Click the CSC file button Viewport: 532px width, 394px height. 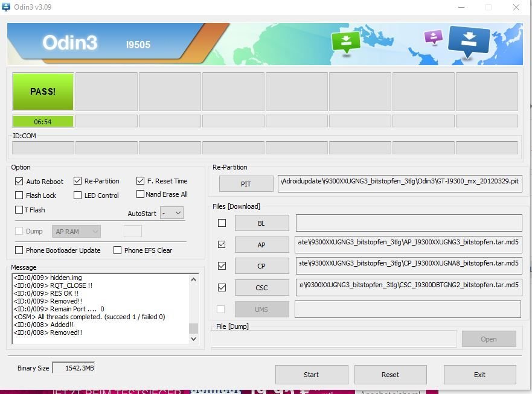[261, 288]
